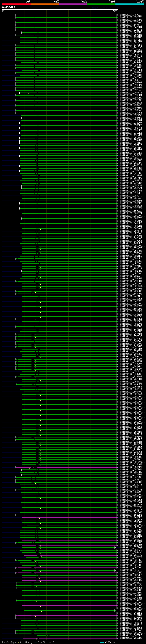Select hit label UniRef100_P19889
This screenshot has width=146, height=644.
[131, 376]
